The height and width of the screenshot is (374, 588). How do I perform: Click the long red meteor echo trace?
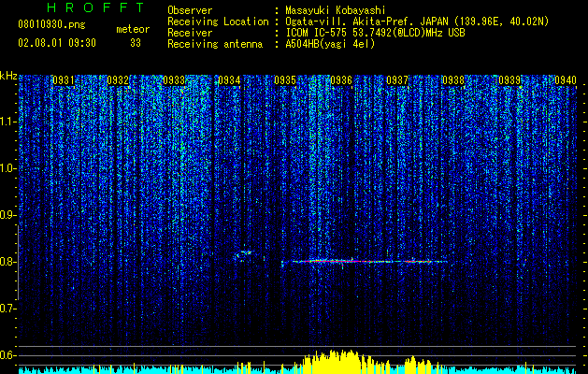click(365, 262)
